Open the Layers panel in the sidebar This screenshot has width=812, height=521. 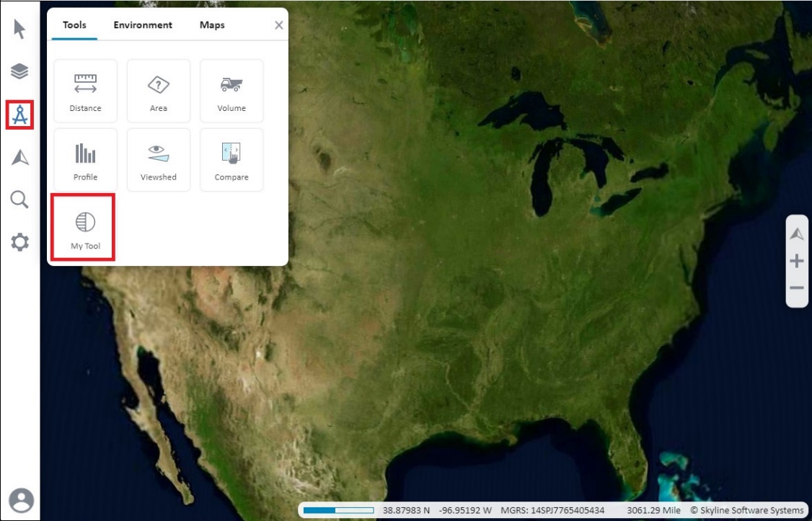point(19,71)
